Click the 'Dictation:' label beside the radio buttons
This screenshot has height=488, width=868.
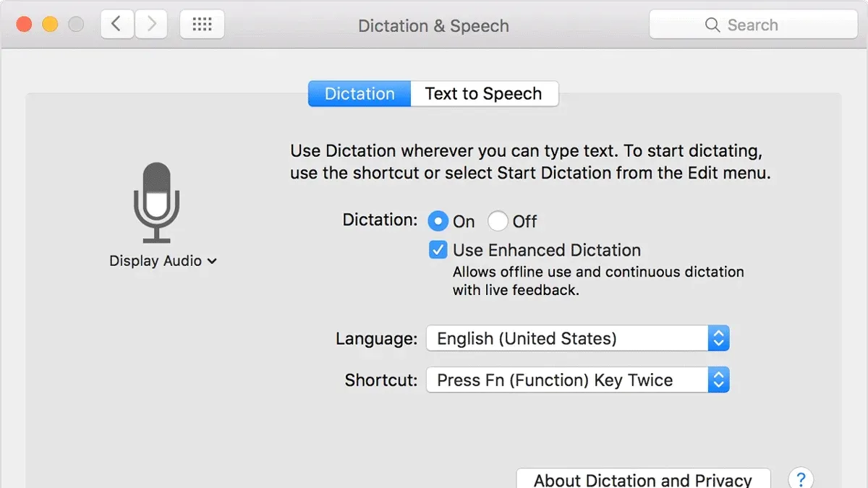[380, 220]
